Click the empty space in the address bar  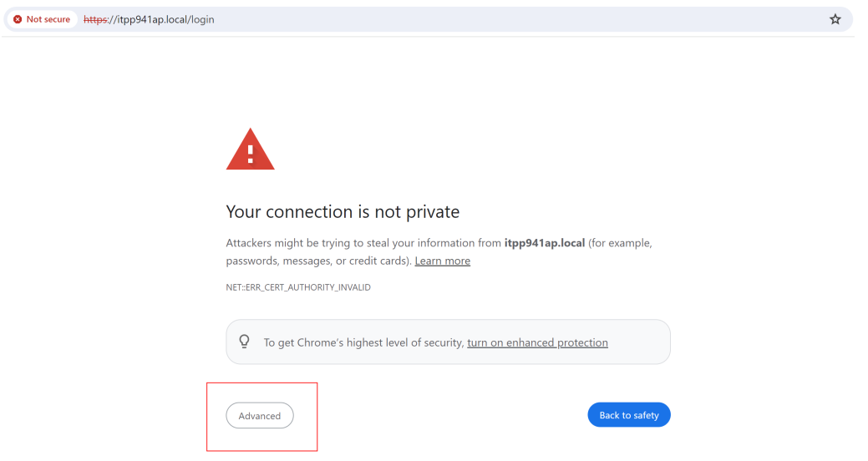click(x=501, y=19)
